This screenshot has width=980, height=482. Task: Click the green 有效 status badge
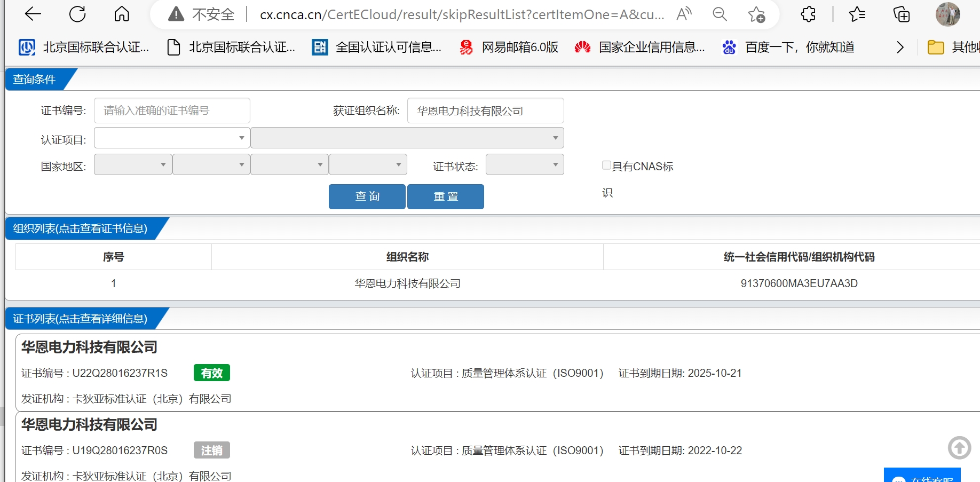tap(212, 373)
